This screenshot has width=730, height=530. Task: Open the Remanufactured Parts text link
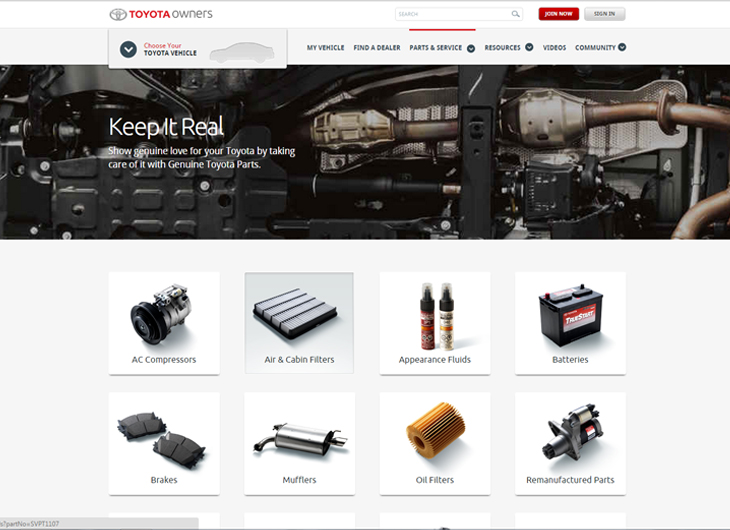(x=570, y=480)
